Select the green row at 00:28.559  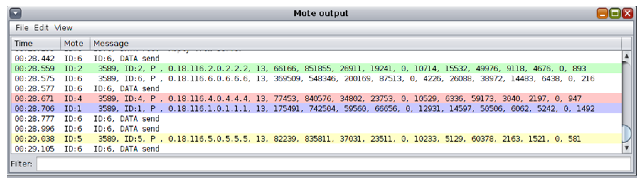(317, 68)
